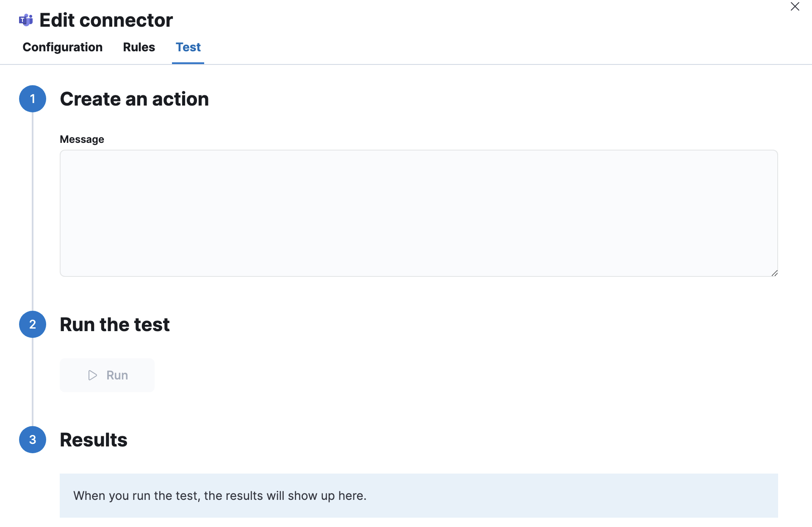
Task: Select the currently active Test tab
Action: pos(188,47)
